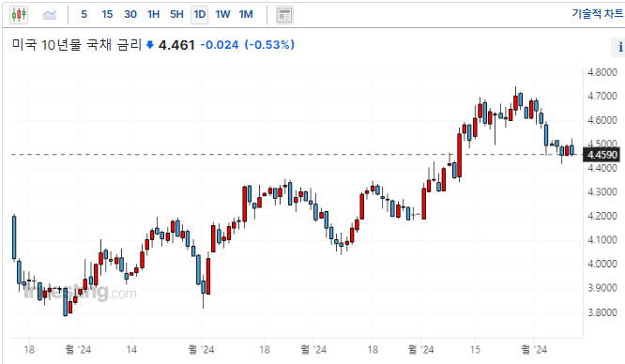Switch to the 1W interval

(x=222, y=15)
